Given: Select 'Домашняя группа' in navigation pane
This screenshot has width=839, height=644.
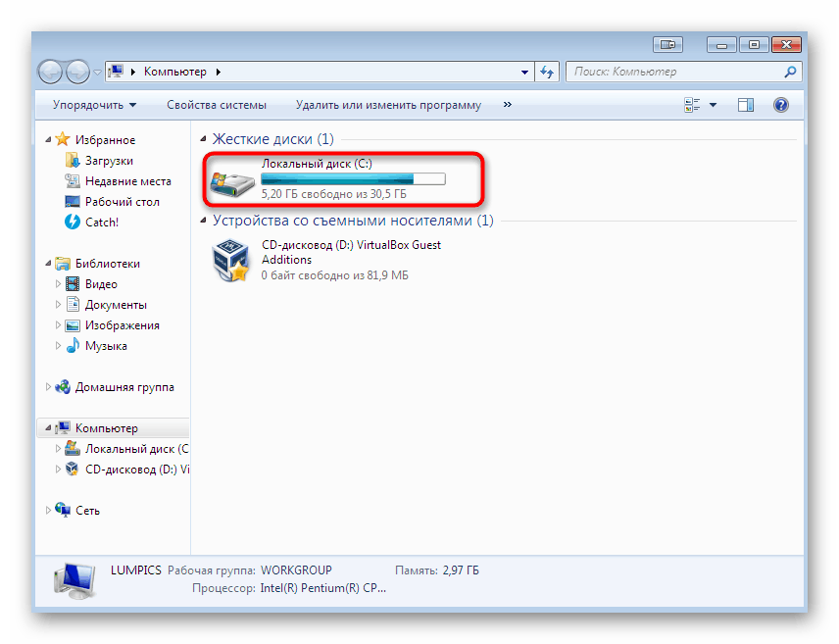Looking at the screenshot, I should [124, 387].
